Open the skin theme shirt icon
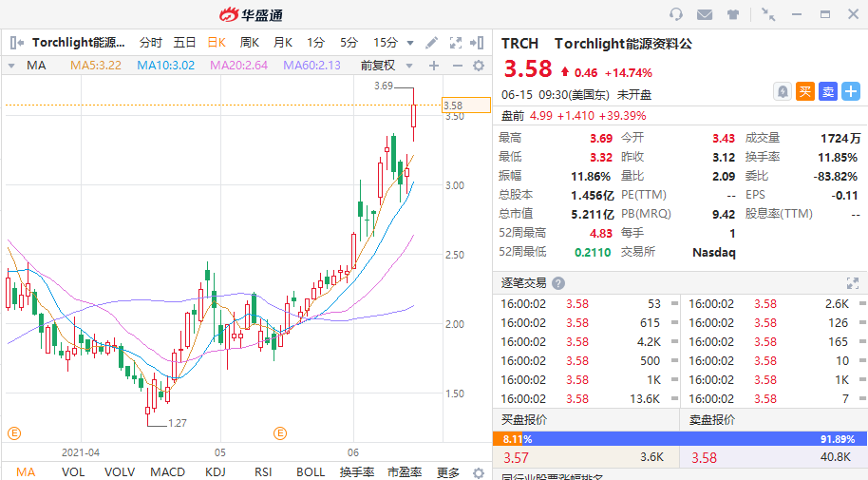The height and width of the screenshot is (480, 868). point(733,14)
